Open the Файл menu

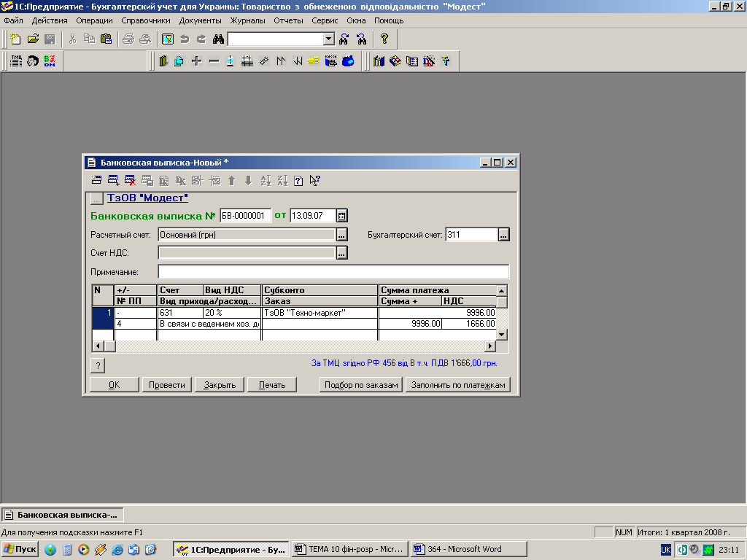[13, 20]
